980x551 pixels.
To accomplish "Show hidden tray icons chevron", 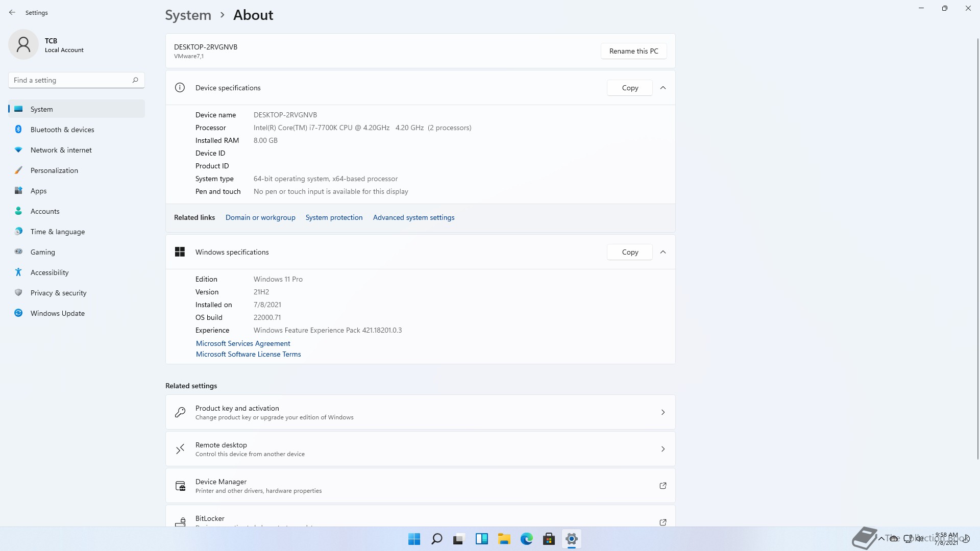I will pyautogui.click(x=881, y=539).
